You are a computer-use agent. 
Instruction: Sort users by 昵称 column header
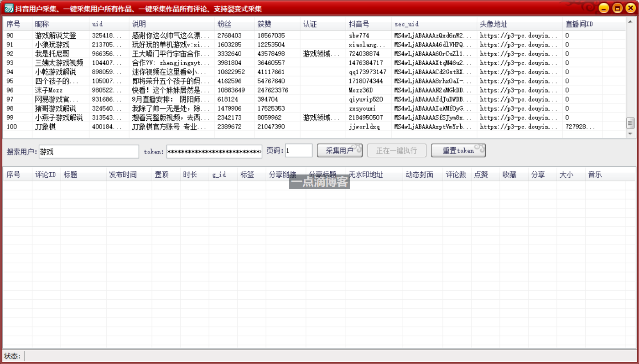[61, 24]
